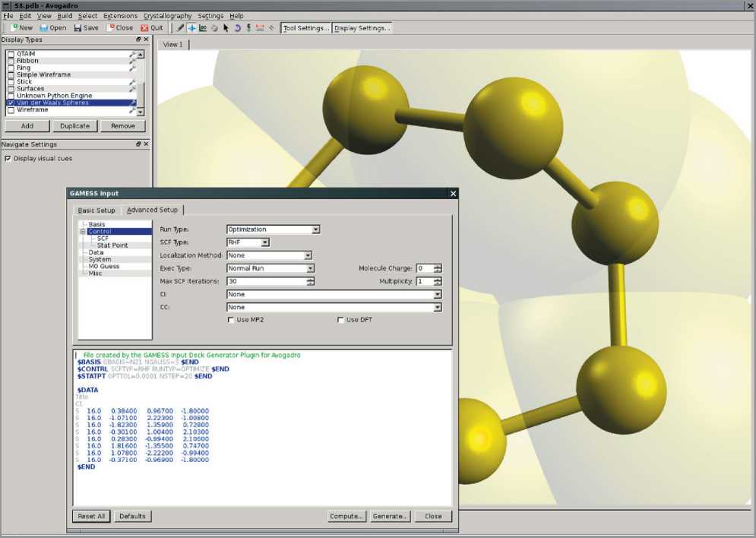Select Stat Point in the settings tree
Image resolution: width=756 pixels, height=538 pixels.
(112, 245)
